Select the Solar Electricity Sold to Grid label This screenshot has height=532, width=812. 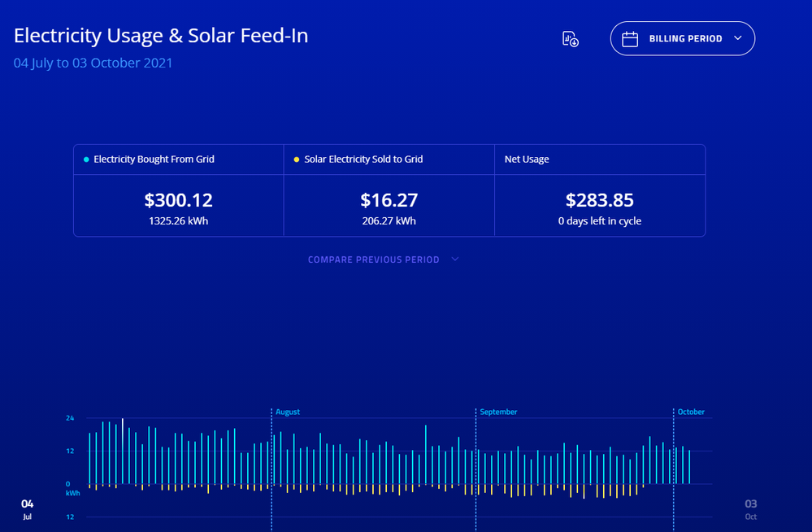pyautogui.click(x=363, y=159)
